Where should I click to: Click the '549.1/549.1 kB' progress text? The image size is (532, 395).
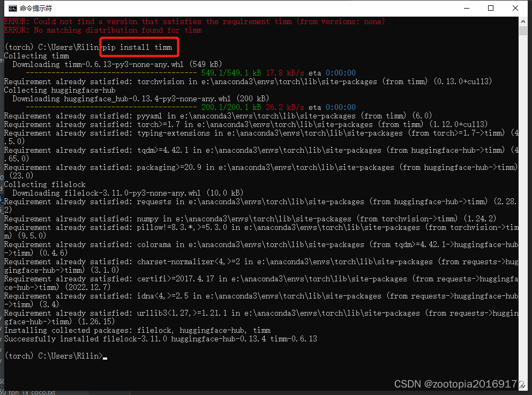coord(231,73)
